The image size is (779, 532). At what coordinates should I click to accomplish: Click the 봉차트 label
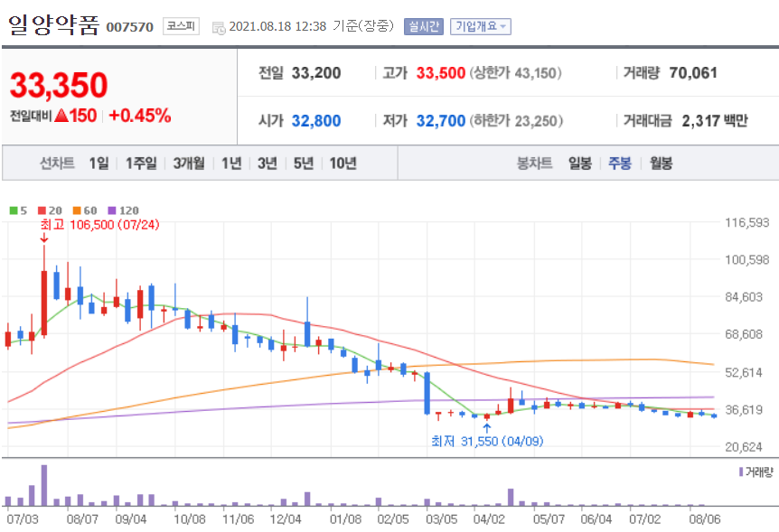point(535,163)
